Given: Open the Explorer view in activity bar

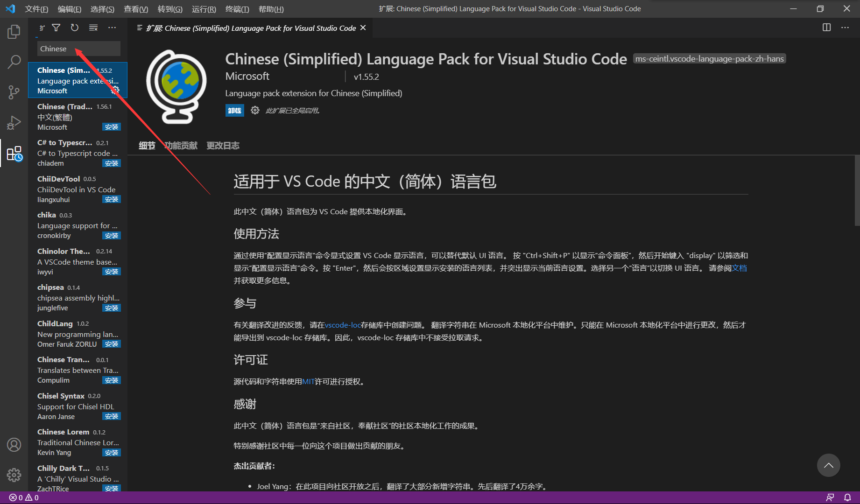Looking at the screenshot, I should point(14,32).
